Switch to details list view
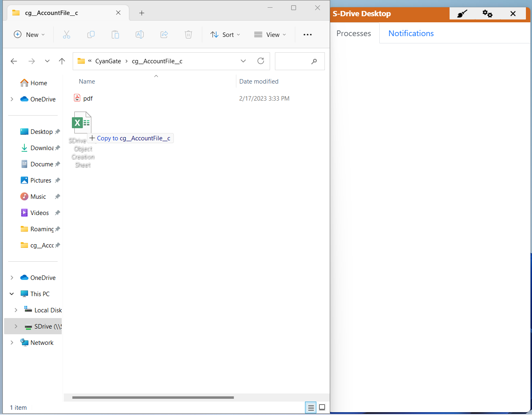The image size is (532, 415). (x=311, y=407)
